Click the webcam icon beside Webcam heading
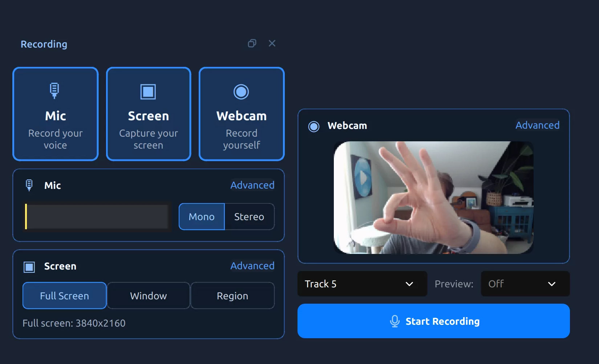Screen dimensions: 599x364 click(314, 126)
